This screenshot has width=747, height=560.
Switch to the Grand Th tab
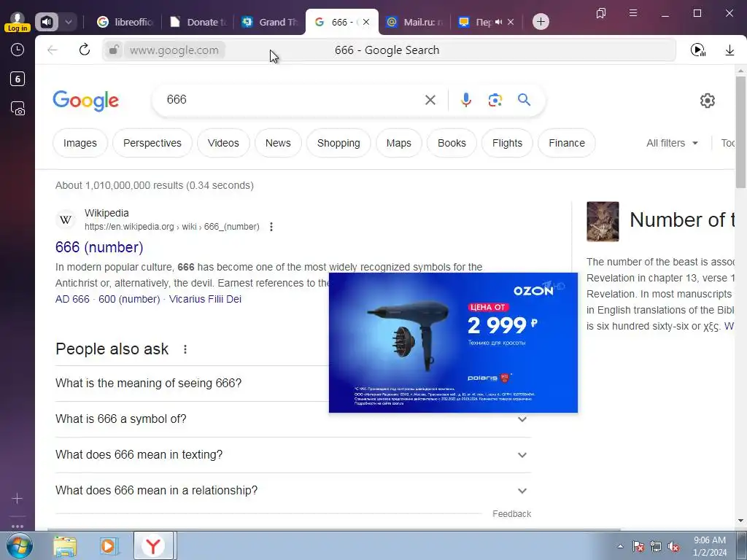pos(271,22)
